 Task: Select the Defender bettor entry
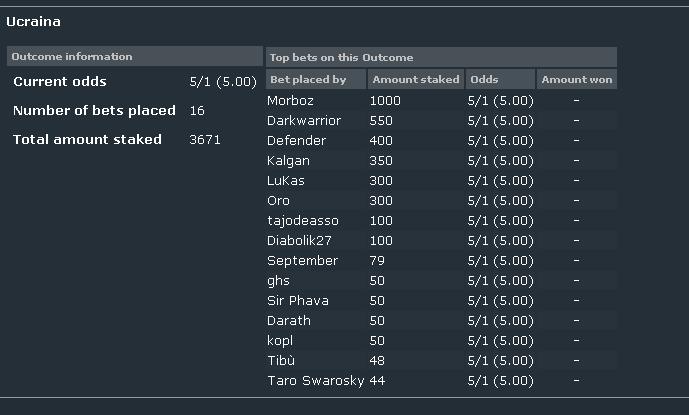tap(296, 141)
